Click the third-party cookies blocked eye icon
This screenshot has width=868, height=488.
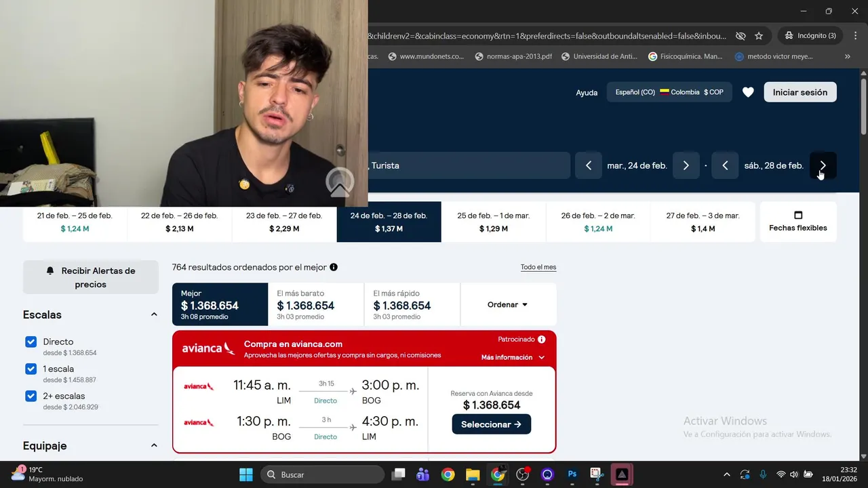(741, 35)
